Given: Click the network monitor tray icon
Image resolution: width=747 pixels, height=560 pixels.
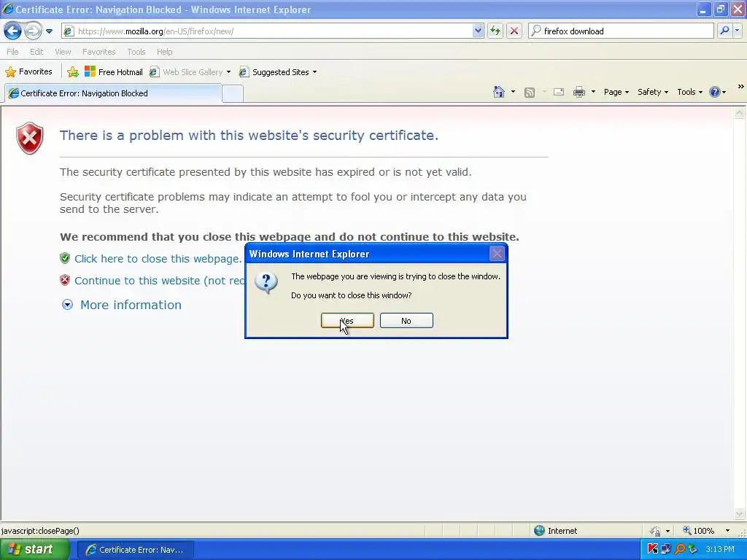Looking at the screenshot, I should (666, 549).
